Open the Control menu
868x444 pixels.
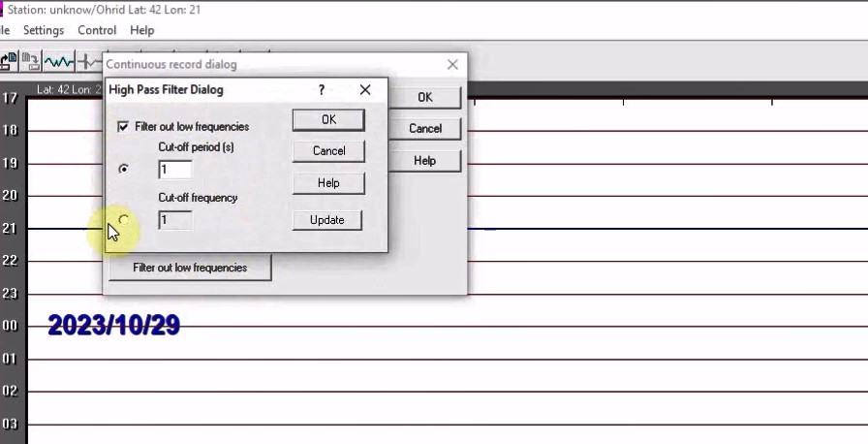click(x=97, y=30)
